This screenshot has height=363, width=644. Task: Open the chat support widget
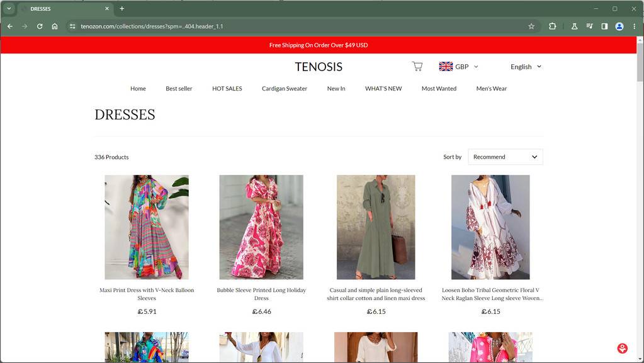(622, 348)
